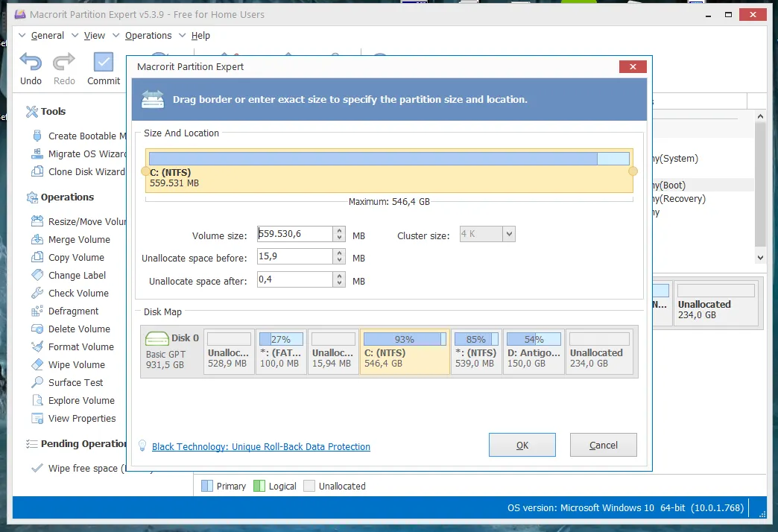Click the Unallocate space before field
The width and height of the screenshot is (778, 532).
pyautogui.click(x=294, y=258)
